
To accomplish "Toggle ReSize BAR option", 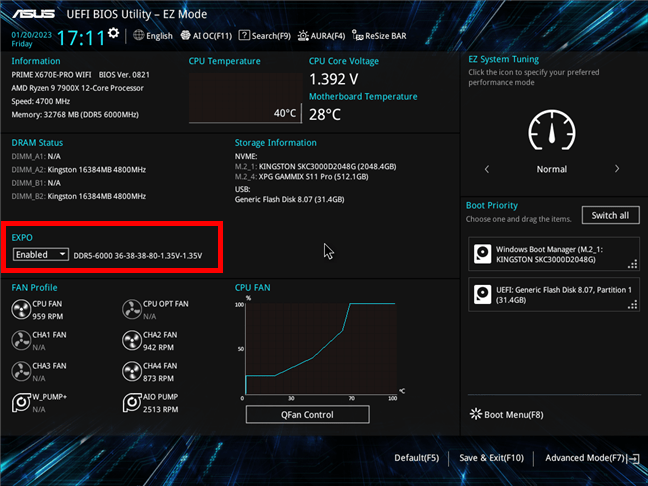I will click(379, 36).
